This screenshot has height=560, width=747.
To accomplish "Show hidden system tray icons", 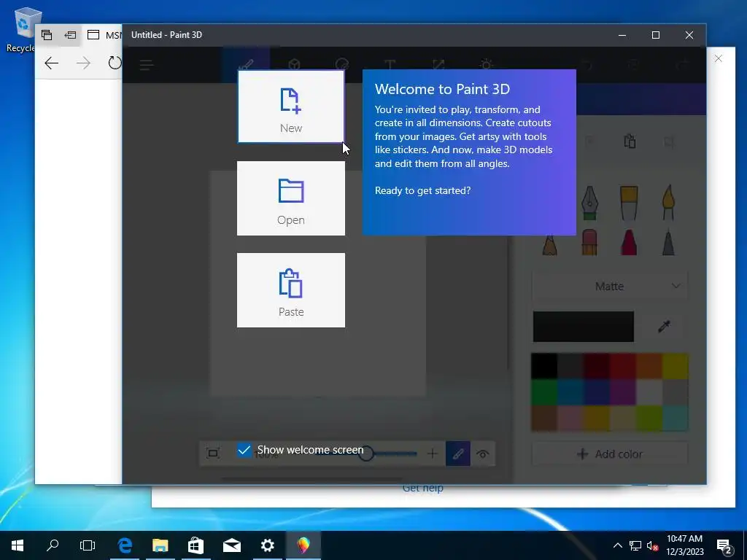I will click(x=617, y=545).
